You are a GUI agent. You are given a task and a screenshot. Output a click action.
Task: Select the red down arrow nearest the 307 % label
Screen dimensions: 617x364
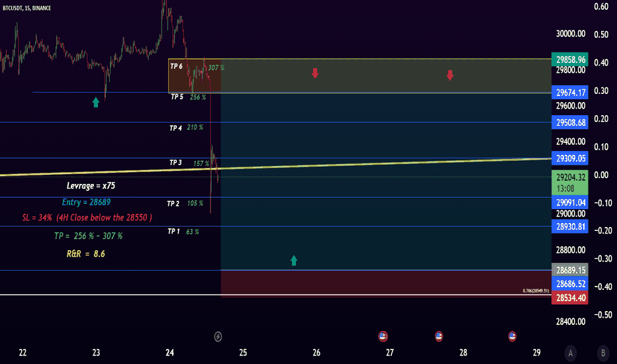point(315,73)
